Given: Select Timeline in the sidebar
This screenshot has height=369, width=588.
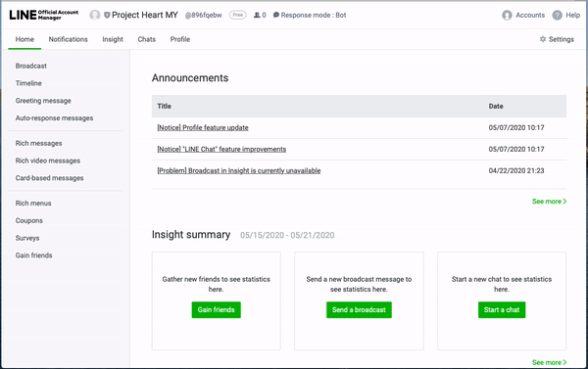Looking at the screenshot, I should [x=28, y=83].
